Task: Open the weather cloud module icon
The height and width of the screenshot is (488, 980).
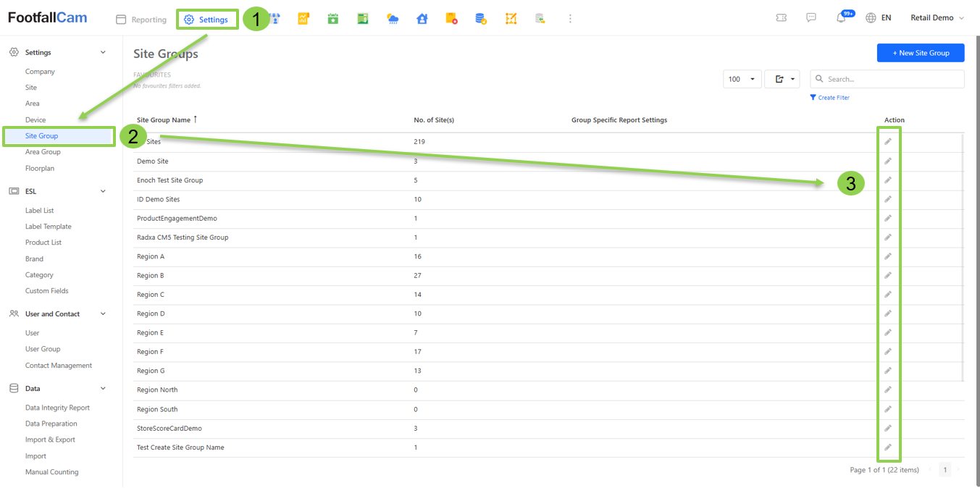Action: 393,20
